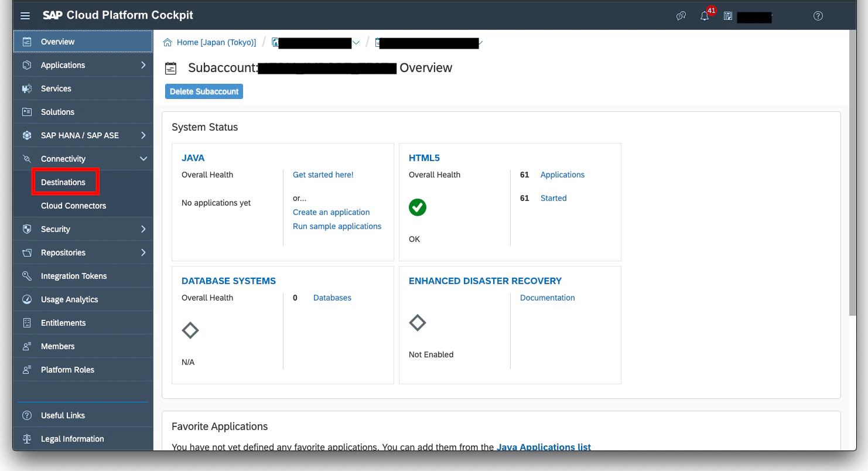Click the Solutions sidebar icon
The width and height of the screenshot is (868, 471).
coord(27,112)
